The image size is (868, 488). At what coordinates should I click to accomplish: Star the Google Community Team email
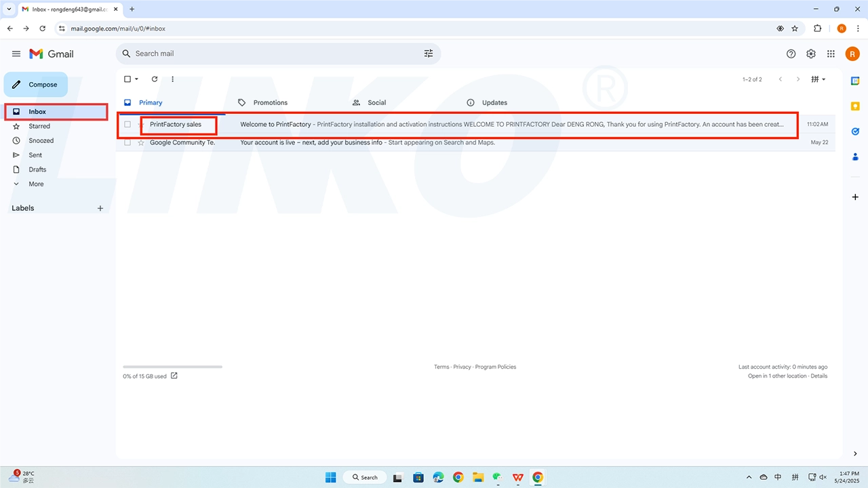141,142
